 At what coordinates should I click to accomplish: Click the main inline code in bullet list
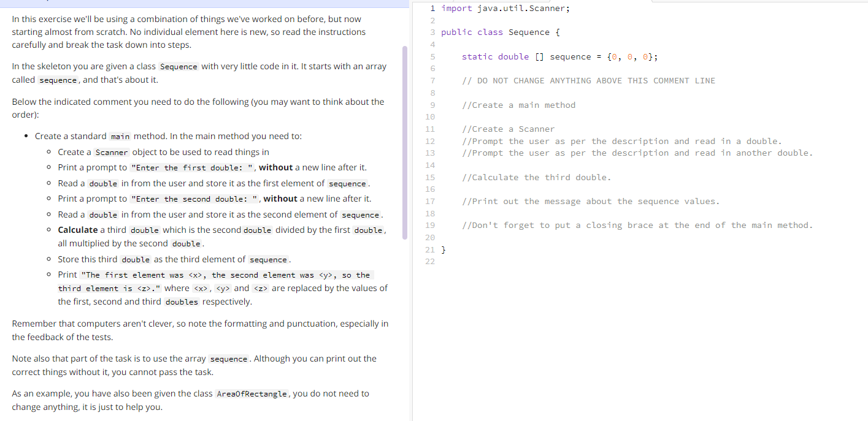coord(120,135)
